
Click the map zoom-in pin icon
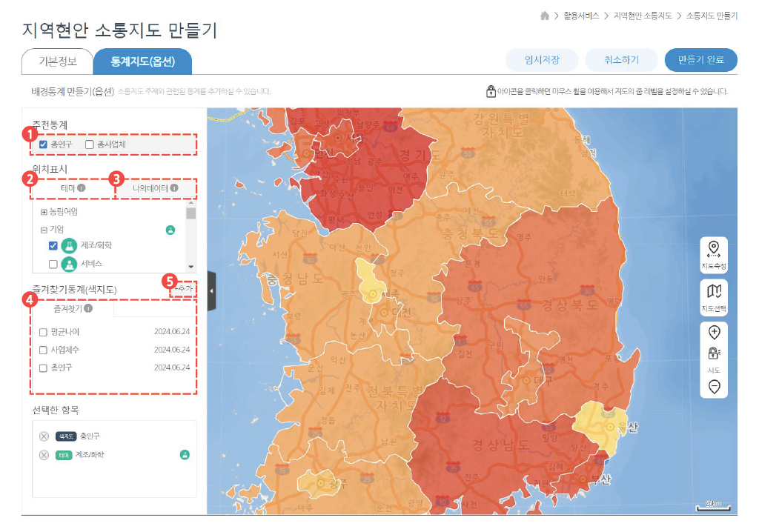714,331
